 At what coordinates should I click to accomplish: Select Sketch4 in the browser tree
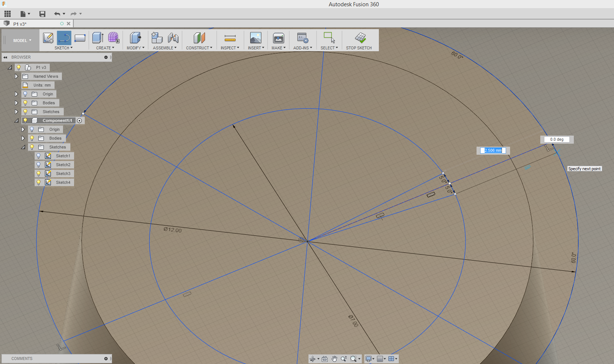63,182
